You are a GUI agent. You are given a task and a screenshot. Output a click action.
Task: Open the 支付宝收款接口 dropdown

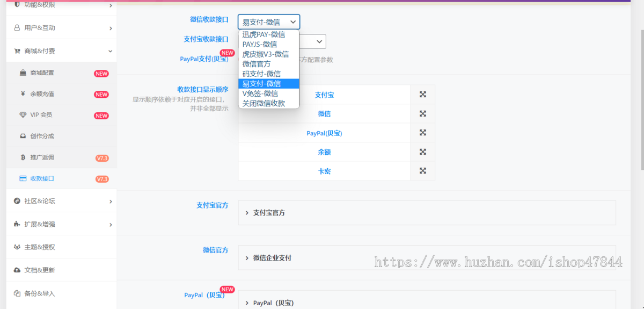313,41
